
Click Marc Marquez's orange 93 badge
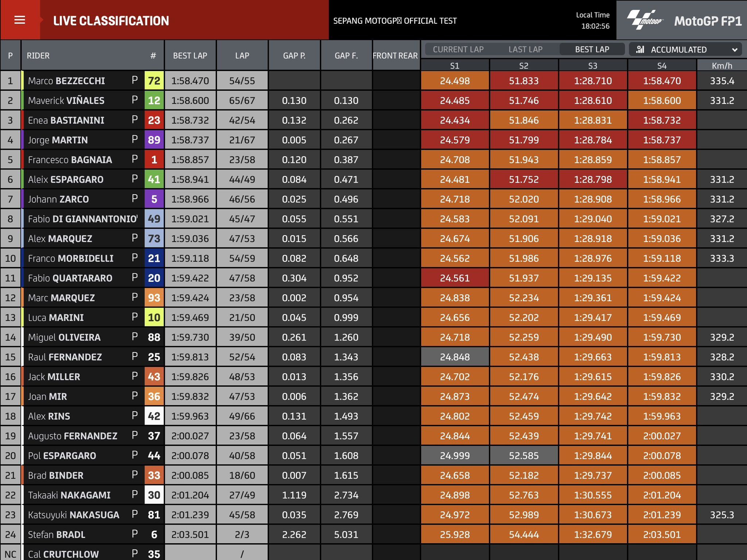[x=154, y=297]
